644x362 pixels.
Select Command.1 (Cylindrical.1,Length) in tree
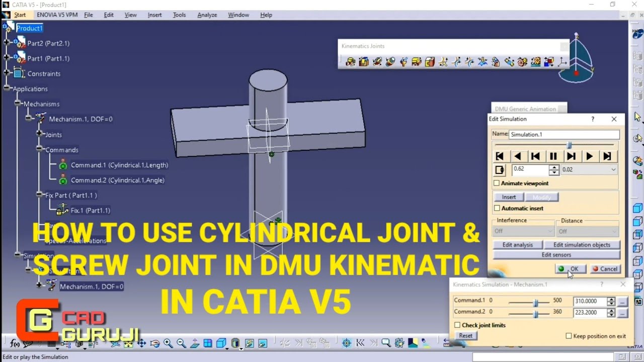click(119, 165)
